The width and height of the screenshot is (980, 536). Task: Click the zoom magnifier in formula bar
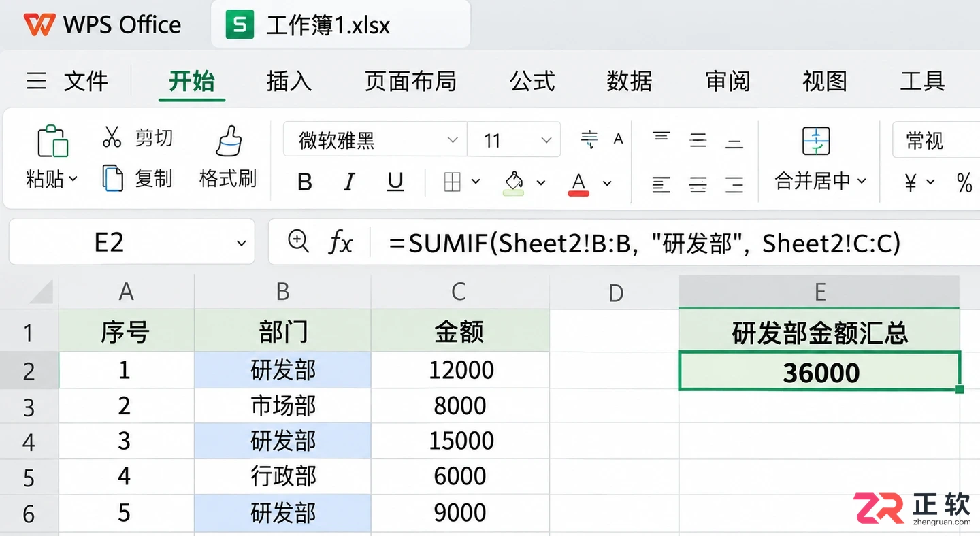tap(298, 241)
